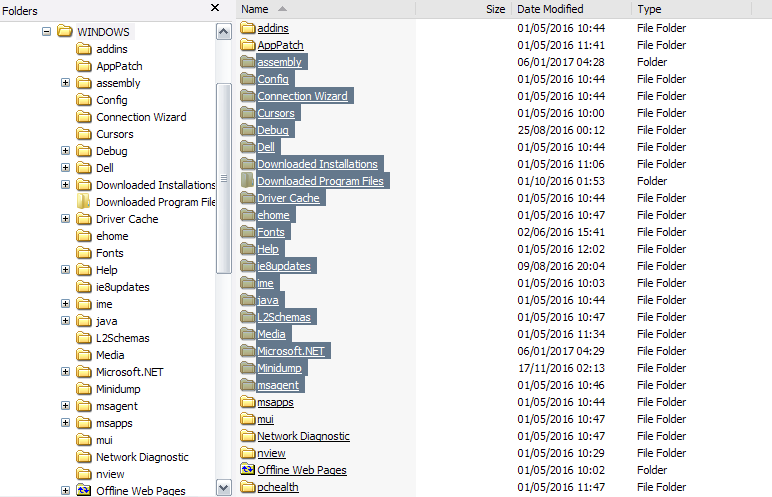This screenshot has width=772, height=497.
Task: Open the ie8updates link in file list
Action: 284,266
